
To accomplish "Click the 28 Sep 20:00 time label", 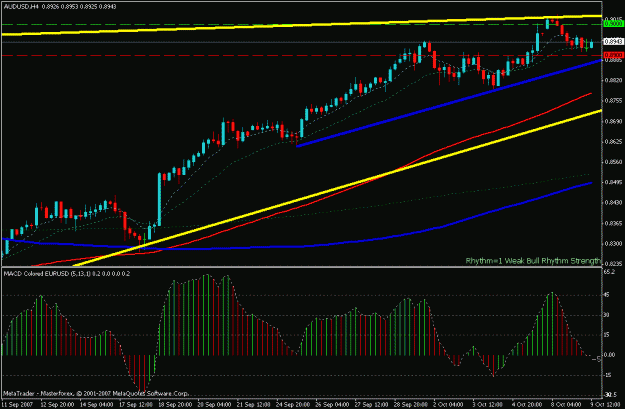I will click(411, 404).
